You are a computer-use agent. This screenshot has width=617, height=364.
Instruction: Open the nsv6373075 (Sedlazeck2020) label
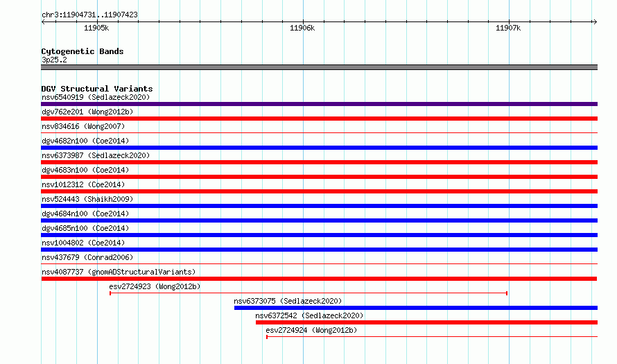(288, 301)
